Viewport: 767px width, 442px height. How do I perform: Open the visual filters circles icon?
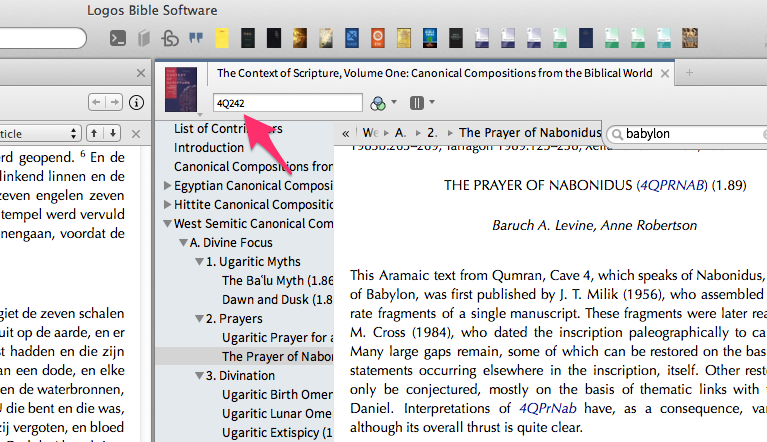click(378, 103)
